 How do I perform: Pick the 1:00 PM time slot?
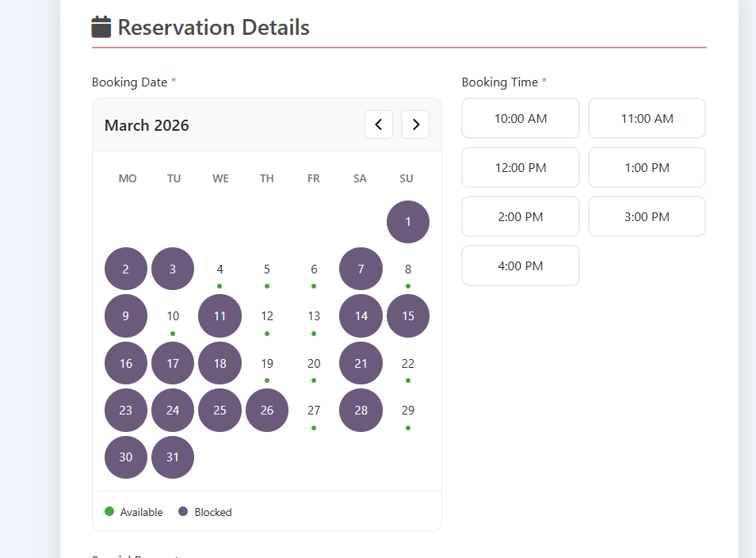[647, 167]
